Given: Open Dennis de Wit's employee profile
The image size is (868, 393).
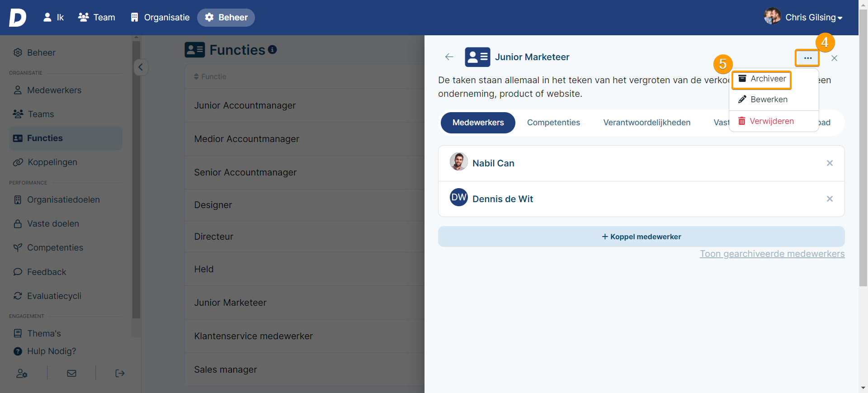Looking at the screenshot, I should [503, 199].
